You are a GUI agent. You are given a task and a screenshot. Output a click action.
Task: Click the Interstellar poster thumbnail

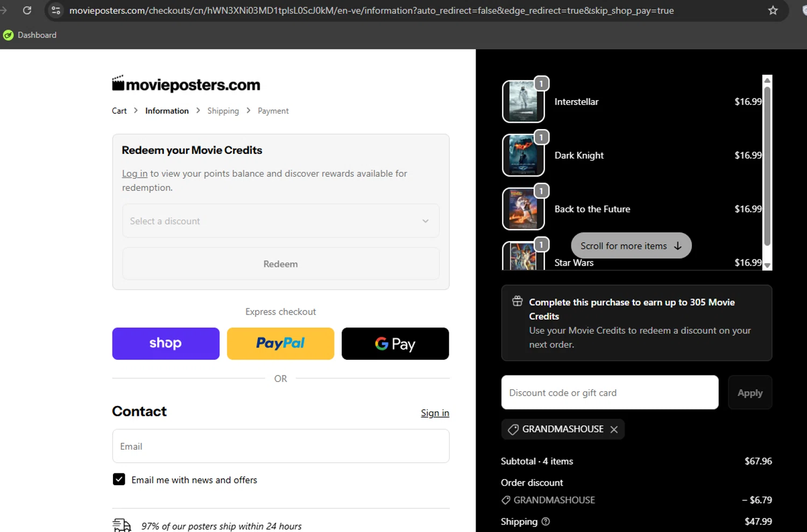pyautogui.click(x=523, y=102)
